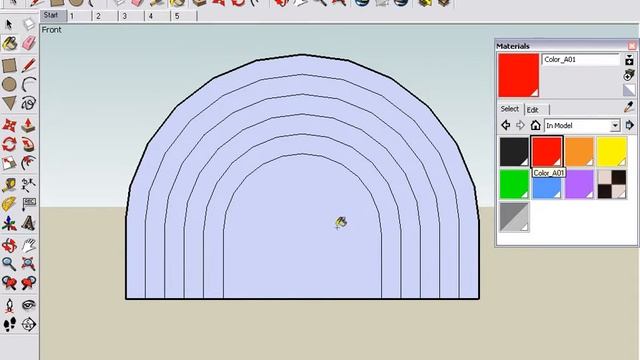640x360 pixels.
Task: Select the Follow Me tool
Action: click(x=28, y=144)
